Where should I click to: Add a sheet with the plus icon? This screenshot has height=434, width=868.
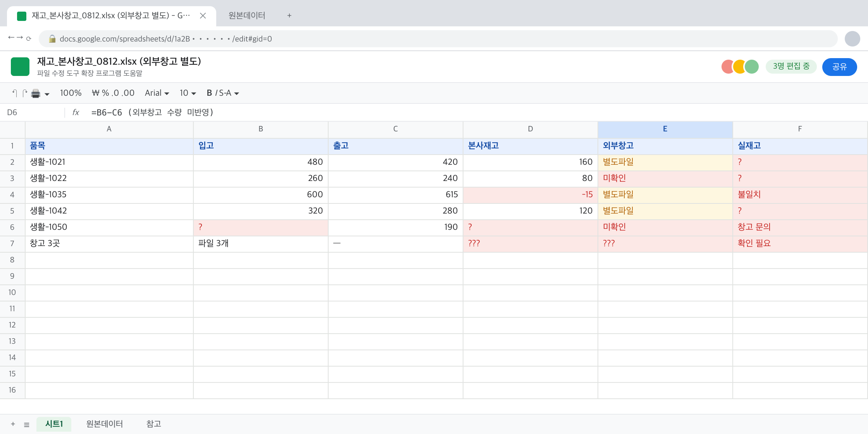tap(13, 424)
